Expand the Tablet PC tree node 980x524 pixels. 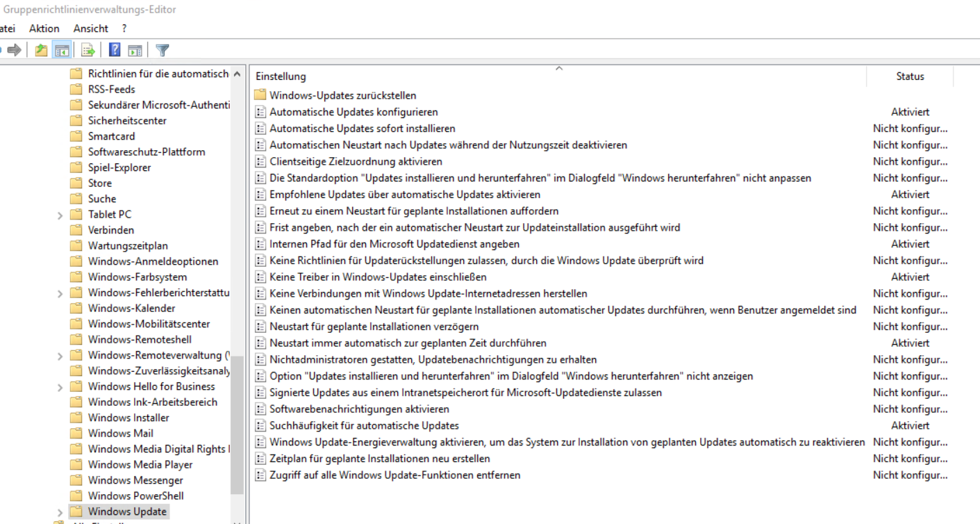coord(60,215)
